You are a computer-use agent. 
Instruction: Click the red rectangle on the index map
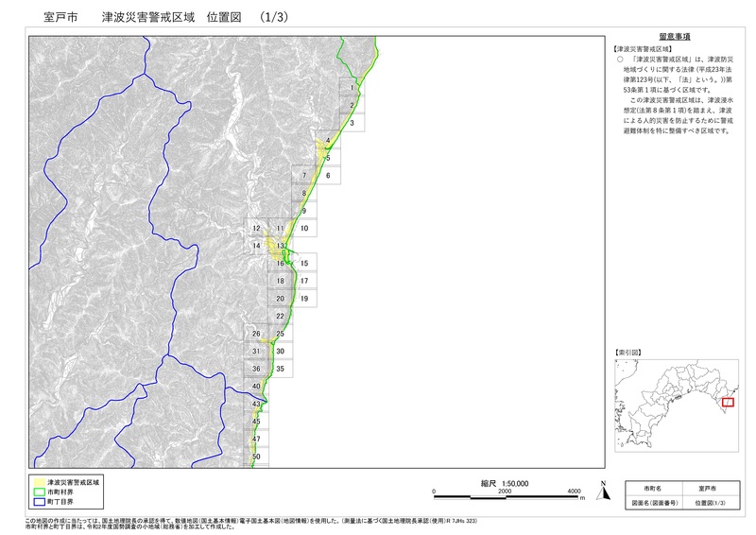tap(727, 403)
